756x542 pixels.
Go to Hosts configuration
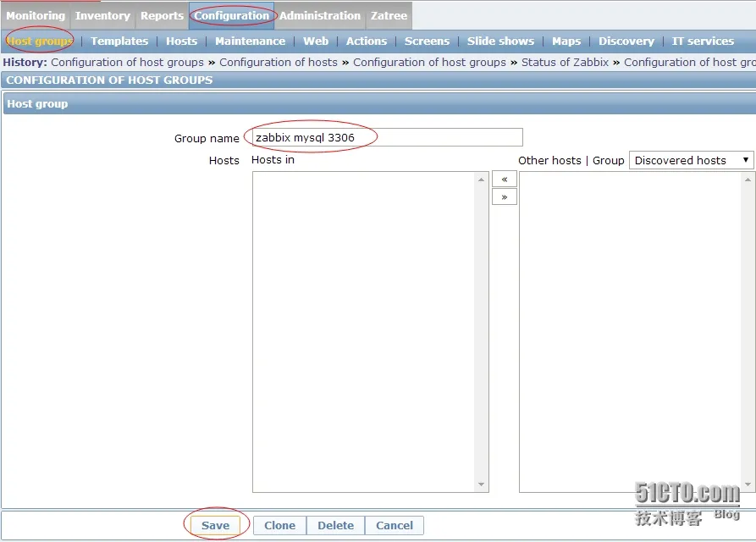pyautogui.click(x=181, y=41)
